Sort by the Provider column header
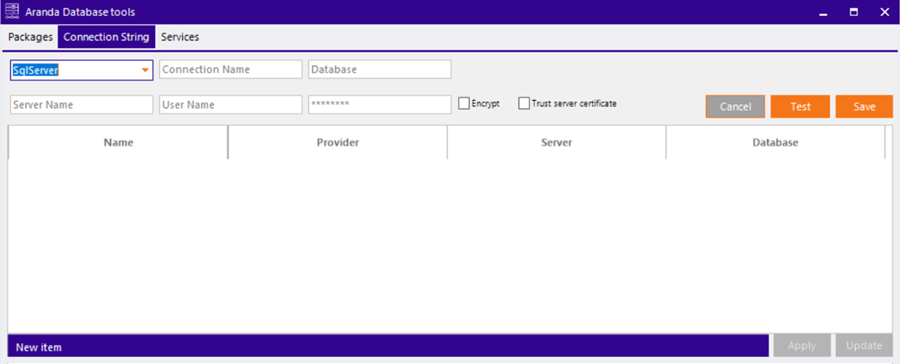The height and width of the screenshot is (364, 900). pos(338,142)
